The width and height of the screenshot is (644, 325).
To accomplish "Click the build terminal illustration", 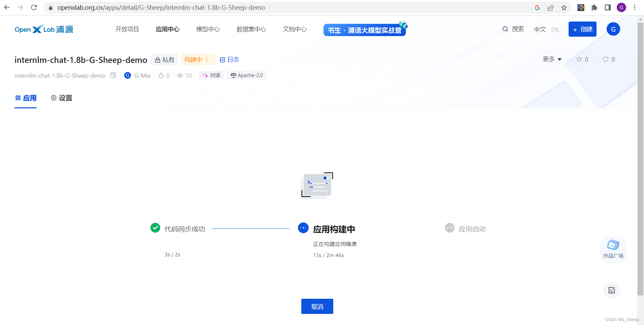I will point(316,185).
